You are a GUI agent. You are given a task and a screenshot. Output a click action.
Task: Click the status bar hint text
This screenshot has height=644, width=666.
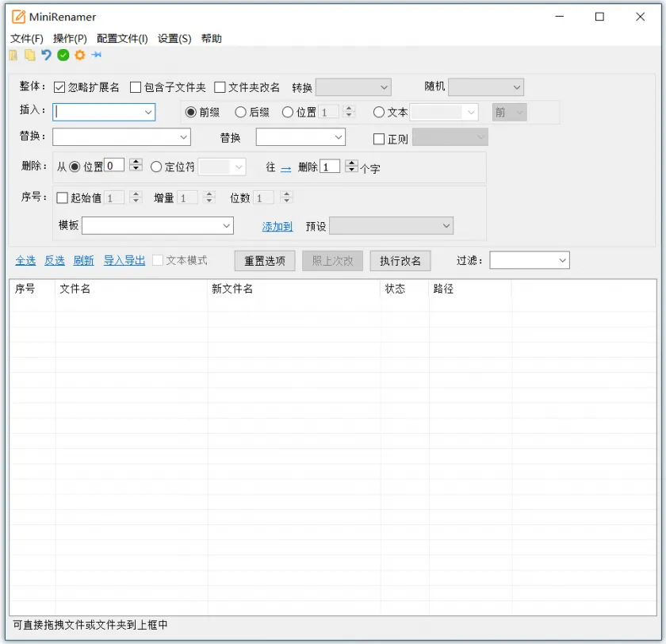coord(90,625)
